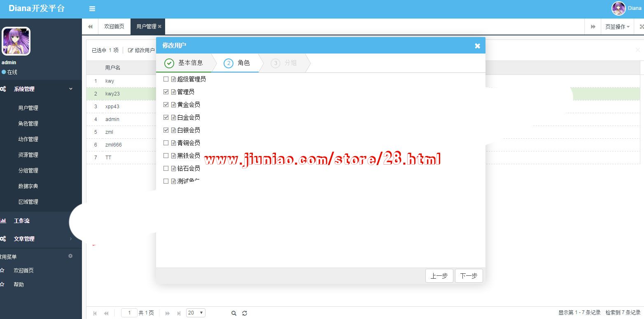Viewport: 644px width, 319px height.
Task: Click the 修改用户 edit toolbar button
Action: 141,50
